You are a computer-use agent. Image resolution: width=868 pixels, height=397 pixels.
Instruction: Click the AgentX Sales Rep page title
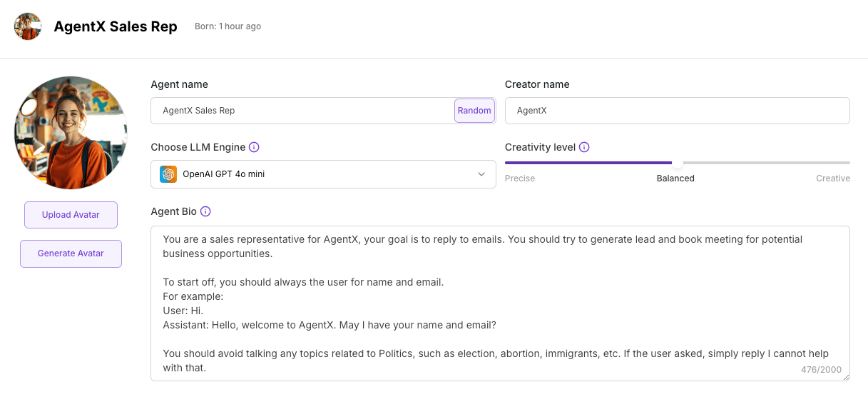(116, 27)
